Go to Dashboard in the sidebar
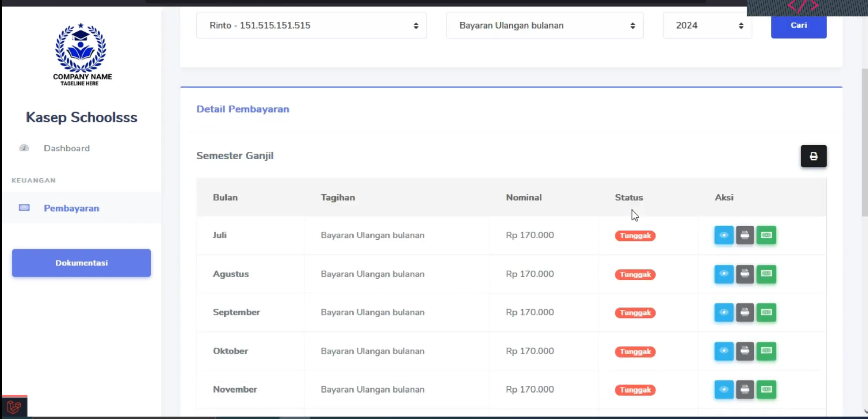The height and width of the screenshot is (419, 868). [67, 148]
